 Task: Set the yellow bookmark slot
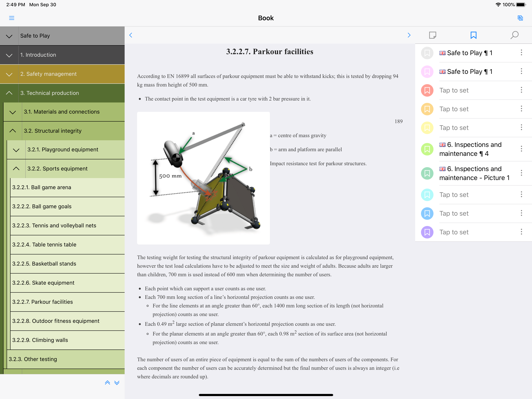427,128
